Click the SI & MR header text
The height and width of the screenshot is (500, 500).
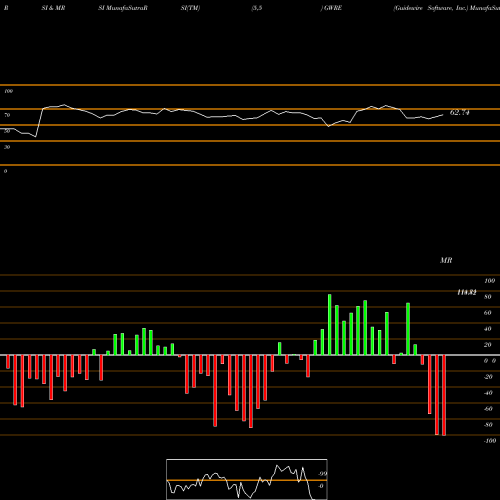pos(53,8)
